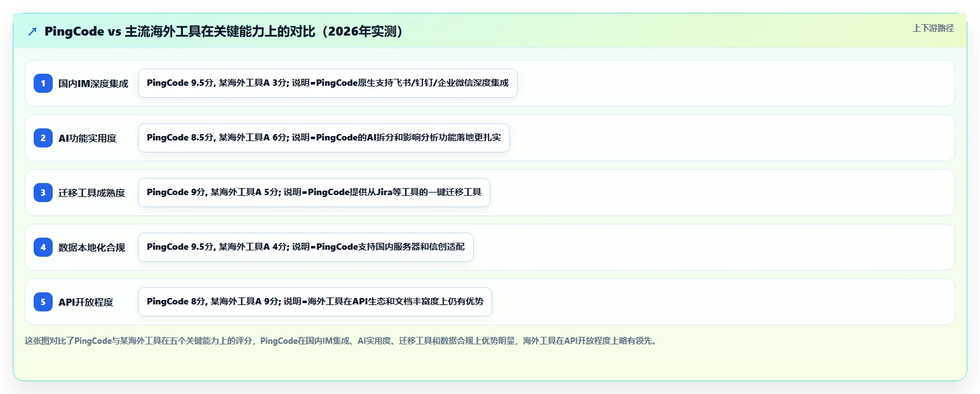
Task: Select the 国内IM深度集成 label
Action: point(93,83)
